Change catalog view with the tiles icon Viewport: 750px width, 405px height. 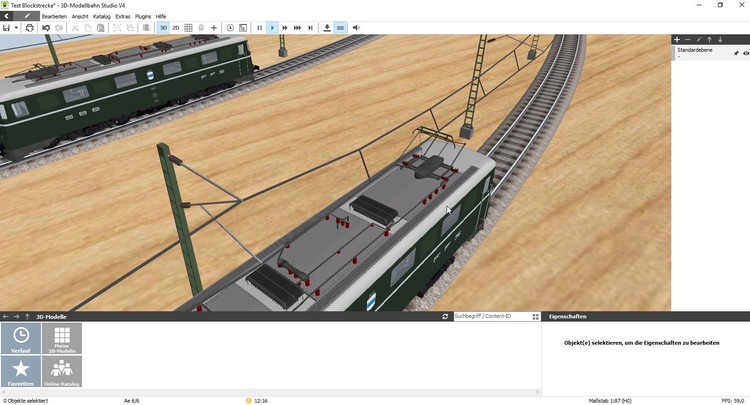click(x=535, y=317)
